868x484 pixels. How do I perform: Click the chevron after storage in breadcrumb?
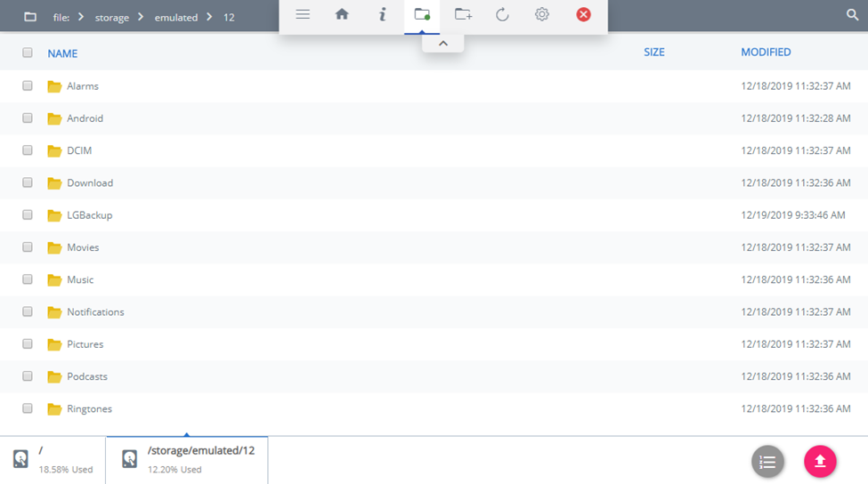pos(141,17)
